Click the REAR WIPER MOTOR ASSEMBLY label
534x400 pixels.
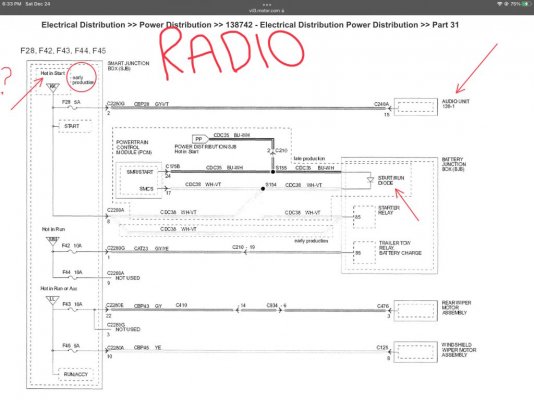tap(456, 308)
